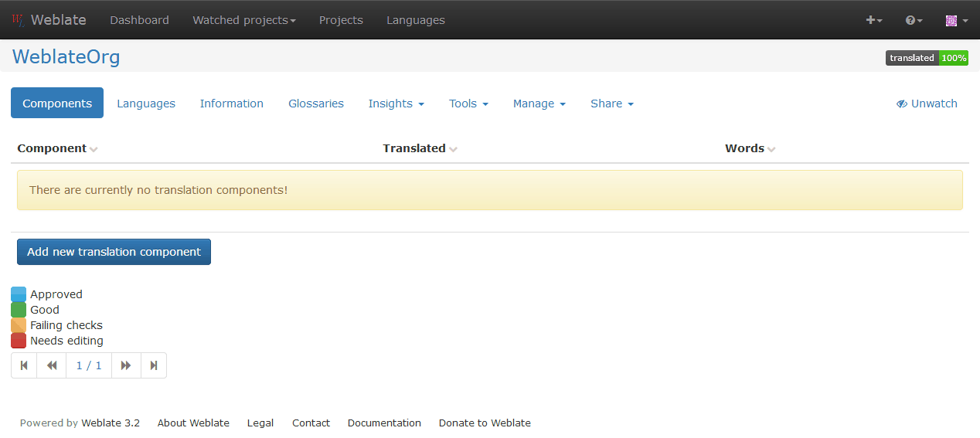Viewport: 980px width, 438px height.
Task: Open the Tools dropdown
Action: pos(469,104)
